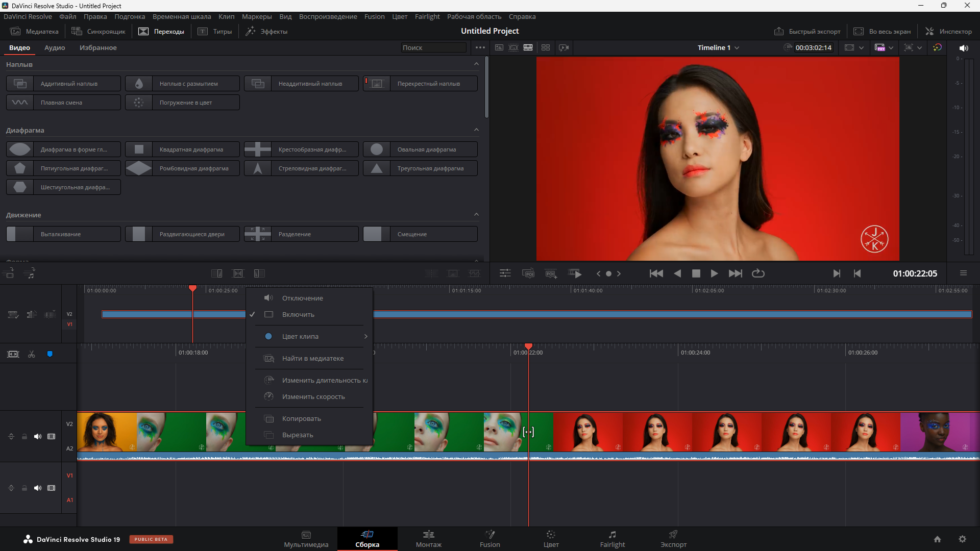
Task: Open the Inspector panel icon
Action: pyautogui.click(x=929, y=31)
